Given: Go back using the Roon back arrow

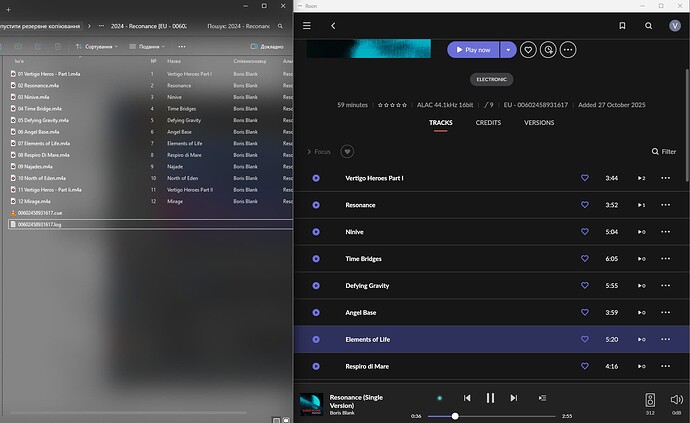Looking at the screenshot, I should point(333,26).
